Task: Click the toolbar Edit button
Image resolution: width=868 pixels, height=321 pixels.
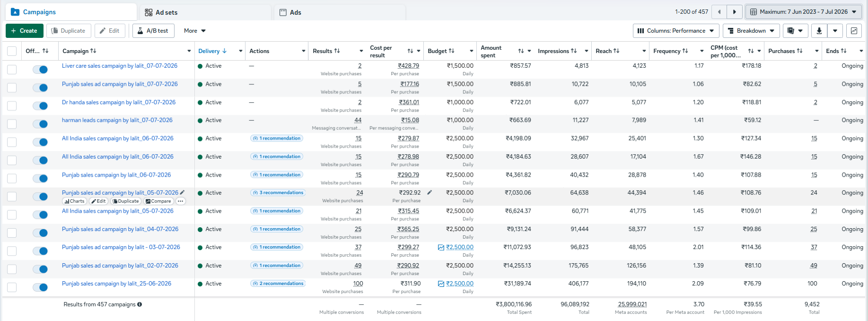Action: [x=110, y=31]
